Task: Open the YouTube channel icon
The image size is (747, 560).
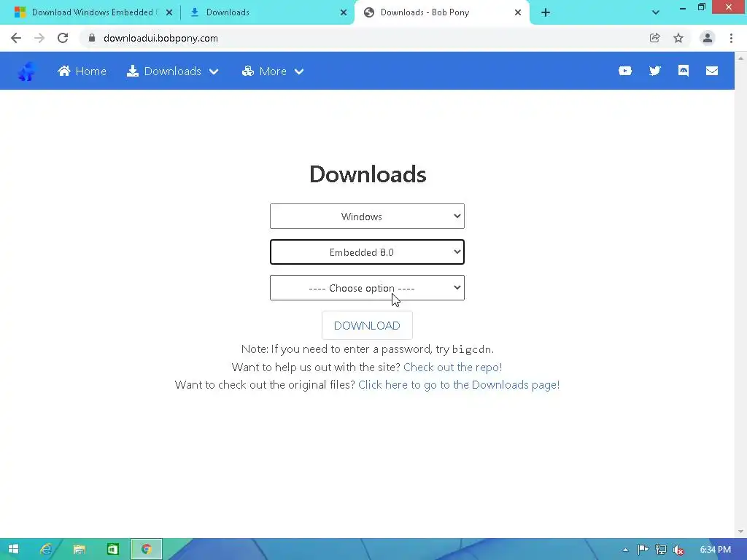Action: 625,71
